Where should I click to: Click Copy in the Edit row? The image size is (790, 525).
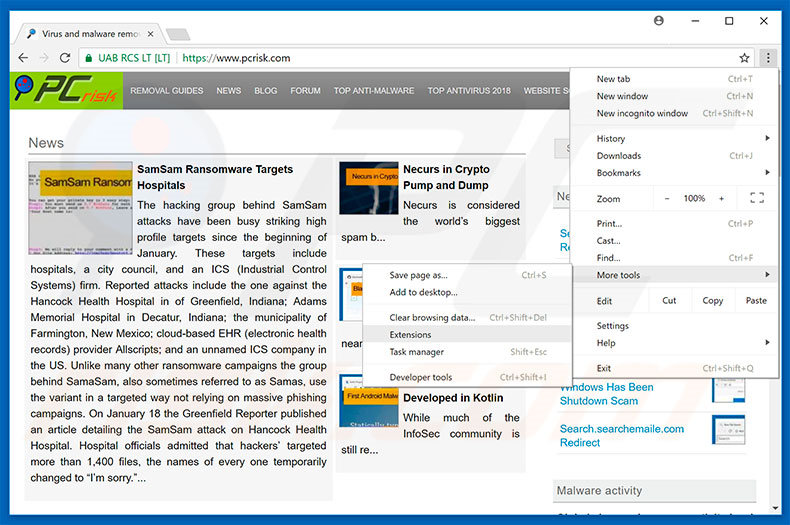(712, 300)
